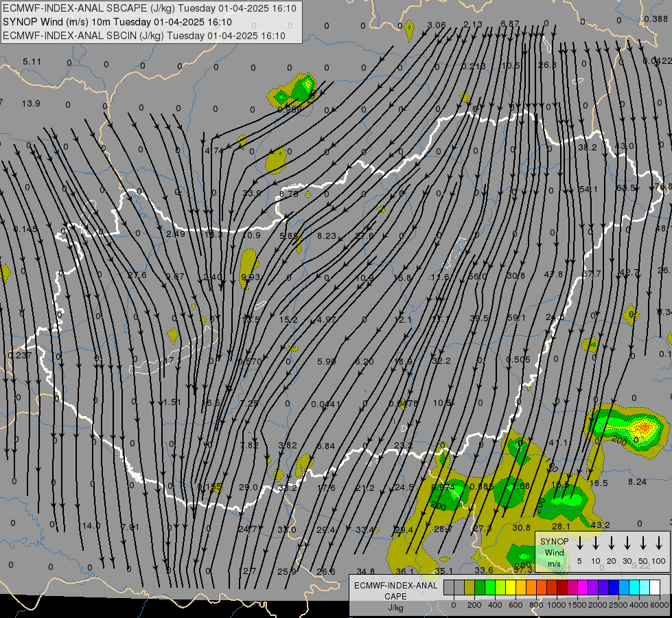This screenshot has width=672, height=618.
Task: Click the map value 41.1
Action: click(558, 443)
